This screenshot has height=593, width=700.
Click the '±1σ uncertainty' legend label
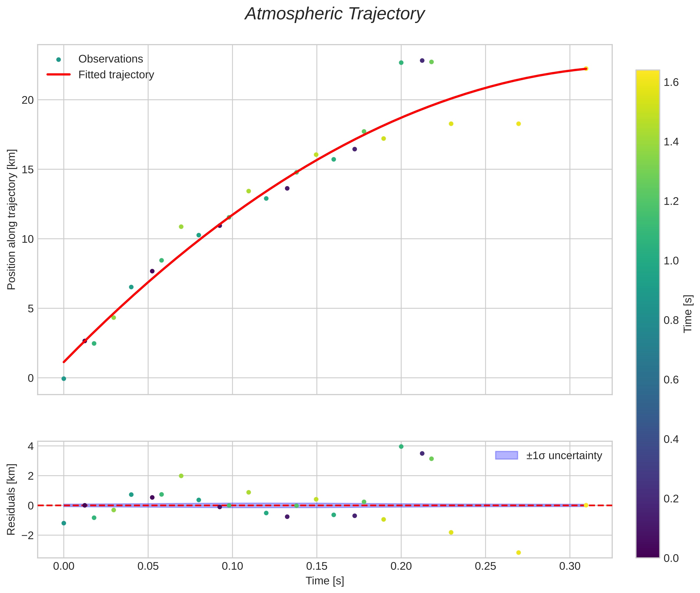(x=564, y=455)
